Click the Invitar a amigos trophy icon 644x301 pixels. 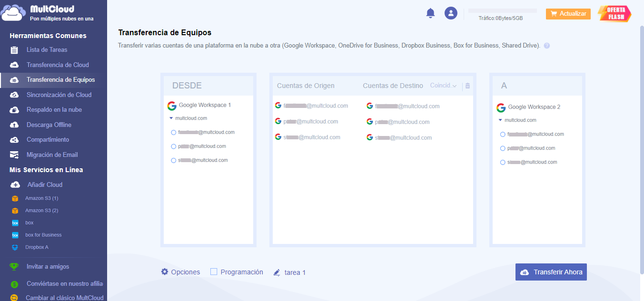[14, 267]
